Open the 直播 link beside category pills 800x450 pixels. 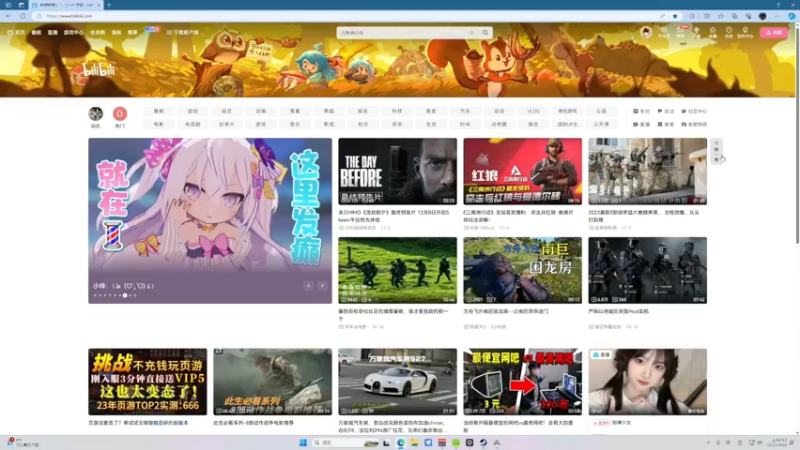(x=642, y=124)
